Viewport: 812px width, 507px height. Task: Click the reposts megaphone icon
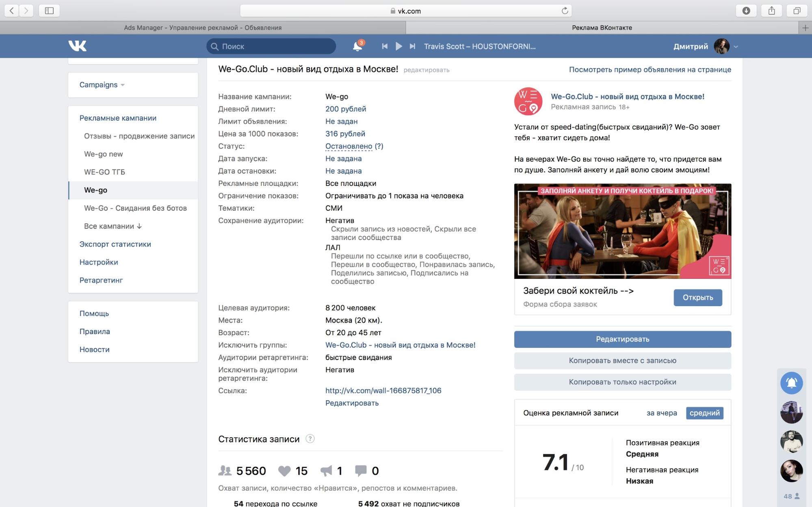[x=326, y=471]
